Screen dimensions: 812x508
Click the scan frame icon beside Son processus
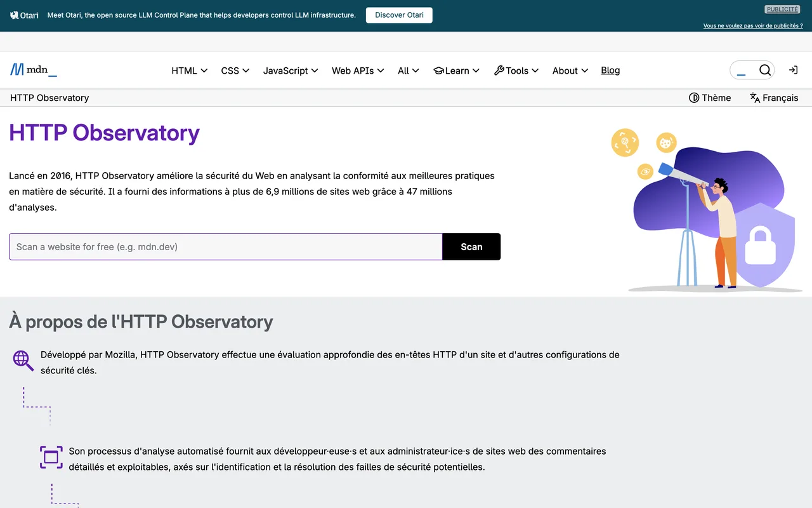[51, 457]
